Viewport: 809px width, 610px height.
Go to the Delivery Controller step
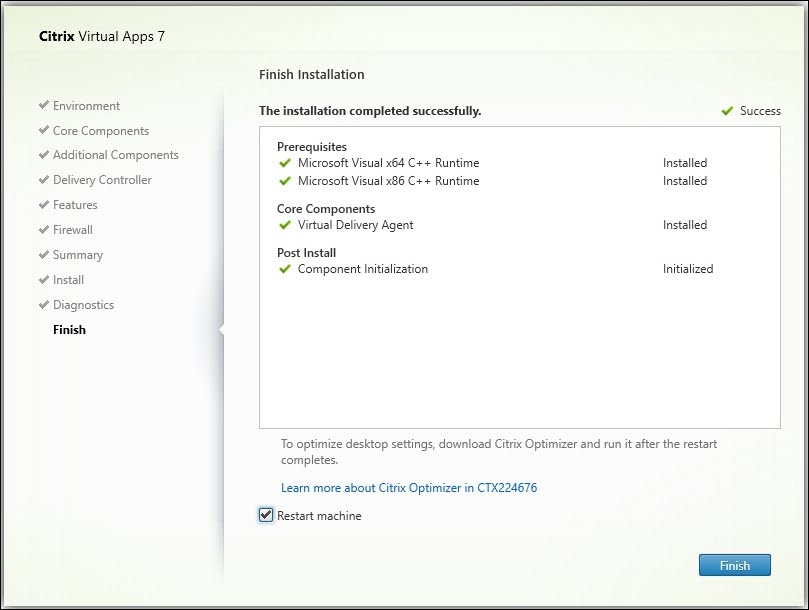(x=102, y=180)
